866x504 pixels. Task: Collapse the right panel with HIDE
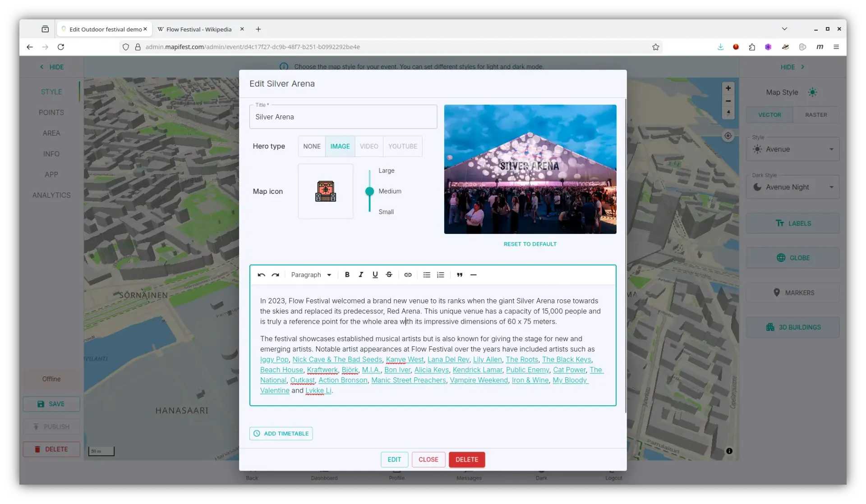pos(792,67)
